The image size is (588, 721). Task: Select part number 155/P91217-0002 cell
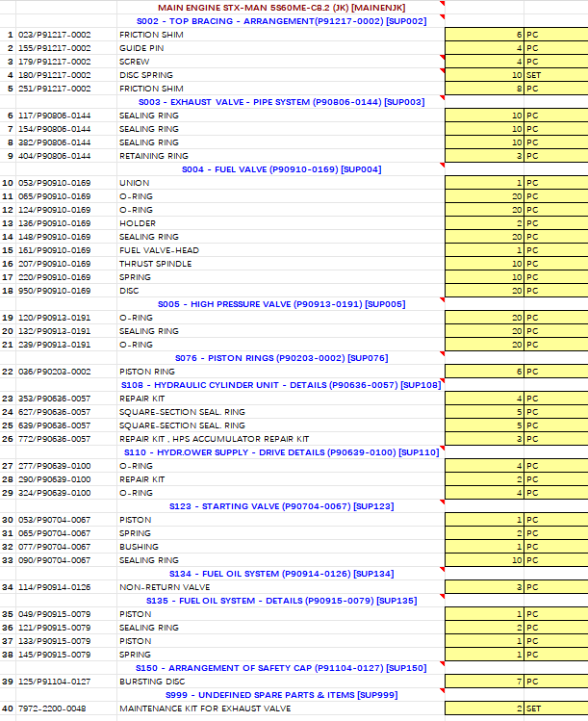coord(65,47)
